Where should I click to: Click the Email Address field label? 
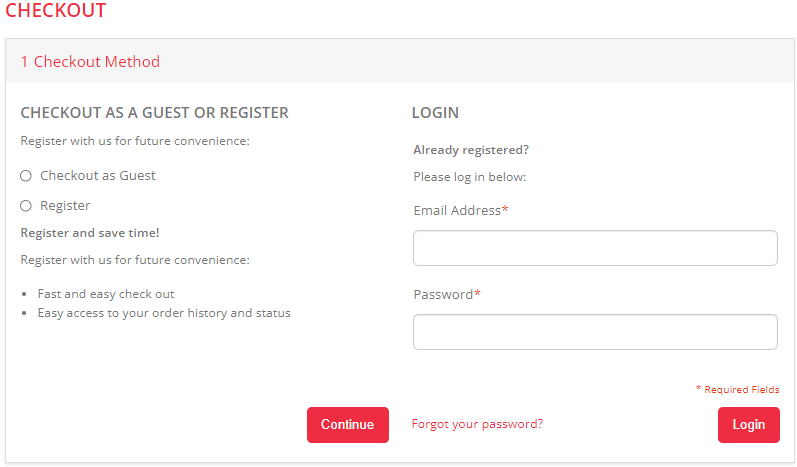460,211
